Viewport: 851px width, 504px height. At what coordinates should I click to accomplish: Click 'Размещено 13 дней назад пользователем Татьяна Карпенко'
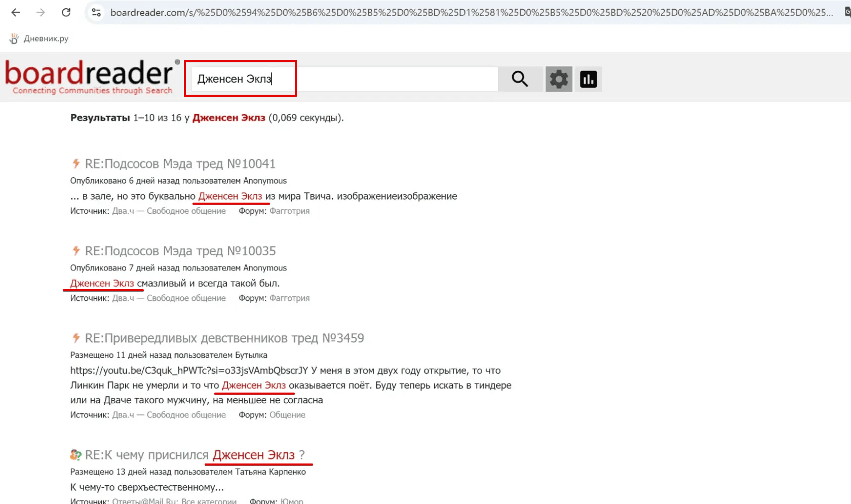(188, 472)
